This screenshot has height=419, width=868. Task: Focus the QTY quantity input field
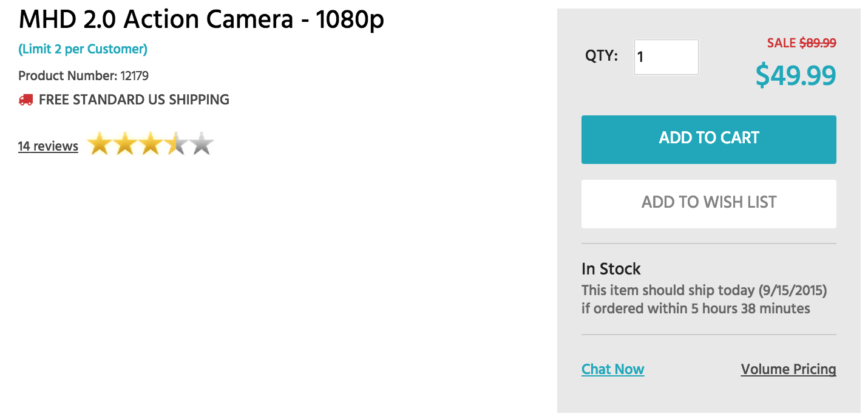click(x=666, y=57)
